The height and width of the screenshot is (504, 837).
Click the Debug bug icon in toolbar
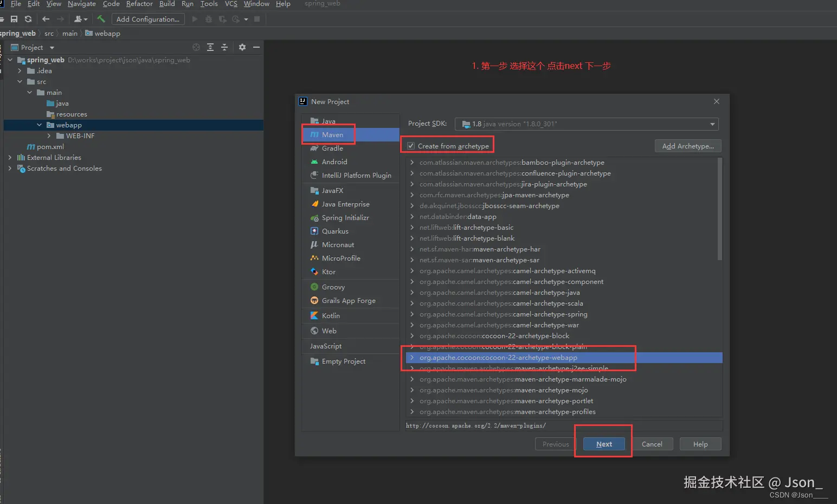click(209, 19)
